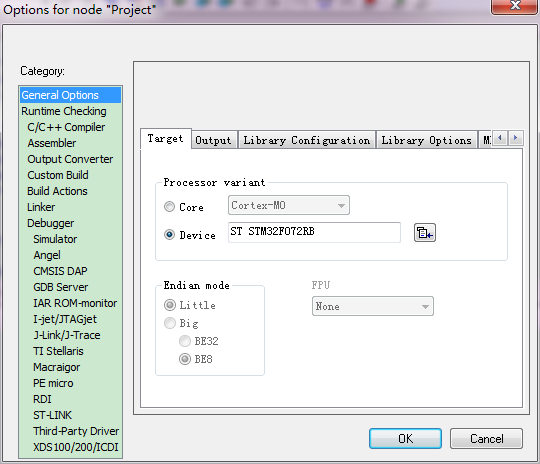
Task: Choose the Debugger category
Action: click(x=51, y=223)
